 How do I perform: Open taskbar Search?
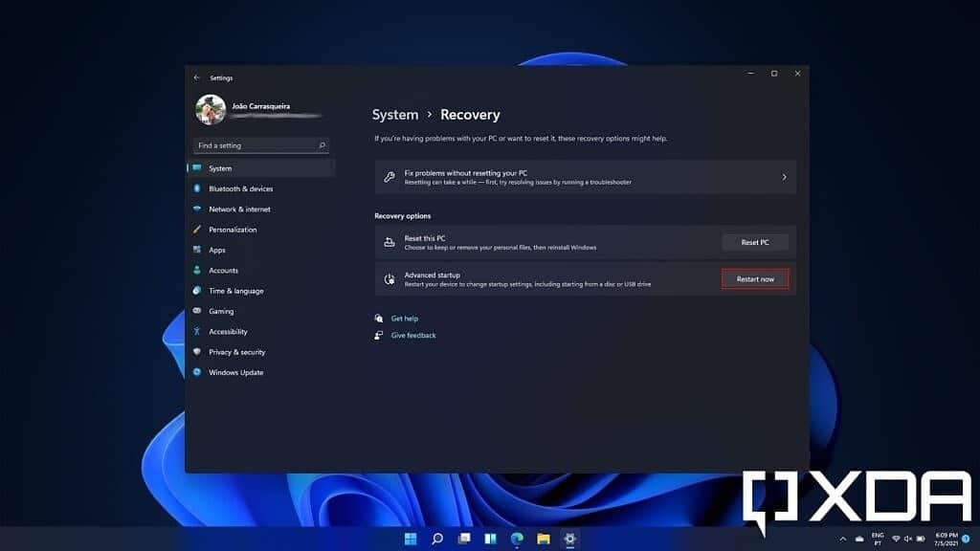(x=437, y=539)
